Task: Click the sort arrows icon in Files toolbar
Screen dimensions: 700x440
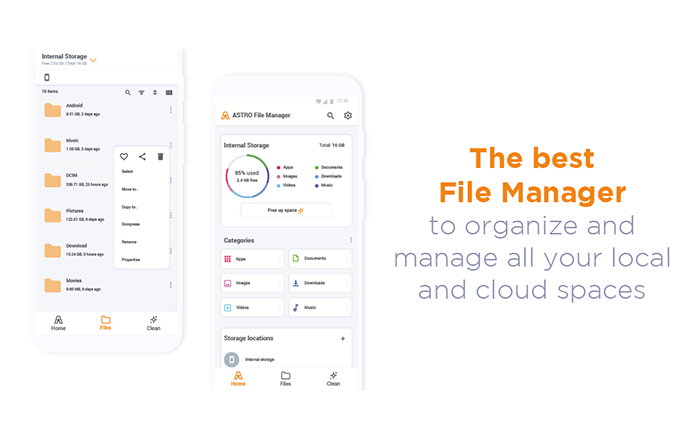Action: point(155,92)
